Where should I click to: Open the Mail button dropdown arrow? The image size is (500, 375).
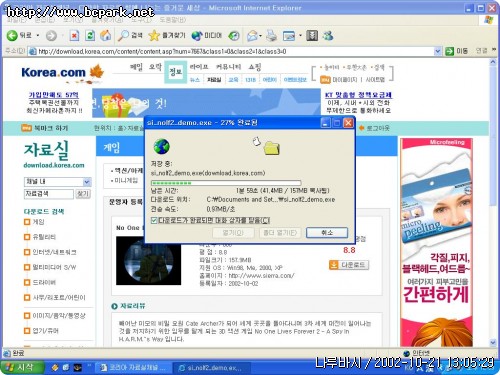tap(260, 36)
